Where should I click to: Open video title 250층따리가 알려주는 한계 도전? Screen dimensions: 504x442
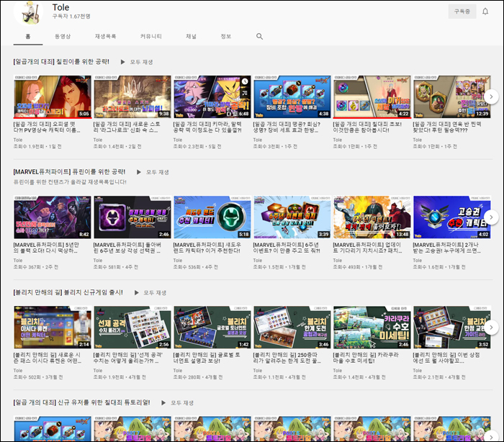click(x=287, y=358)
